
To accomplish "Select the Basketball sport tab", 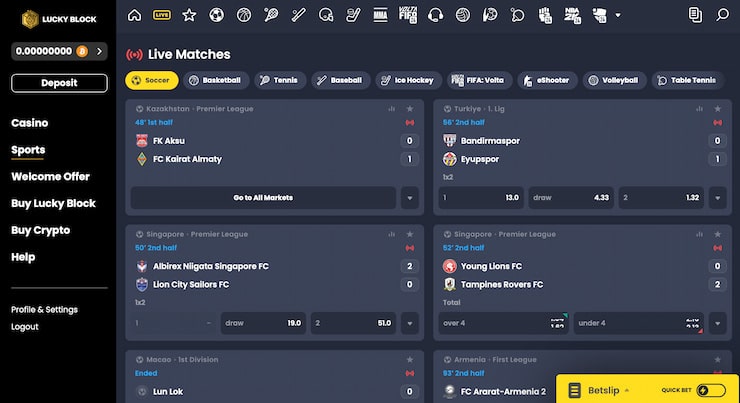I will 216,80.
